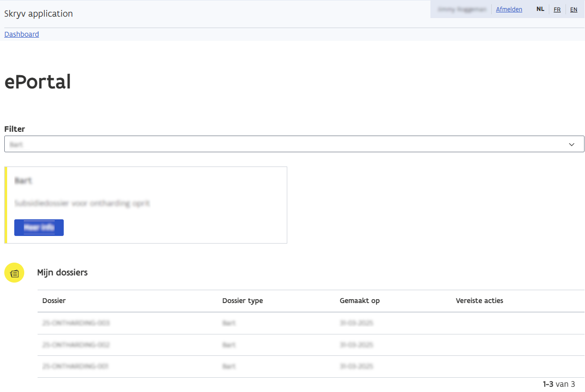Click Meer info on the Bart card

pos(39,227)
